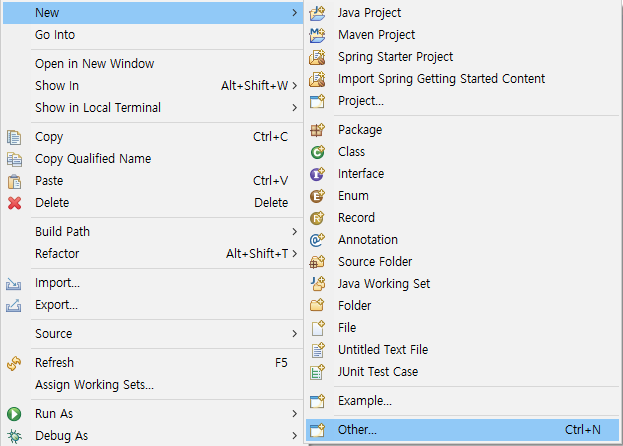Click the JUnit Test Case icon
The image size is (623, 446).
point(317,372)
